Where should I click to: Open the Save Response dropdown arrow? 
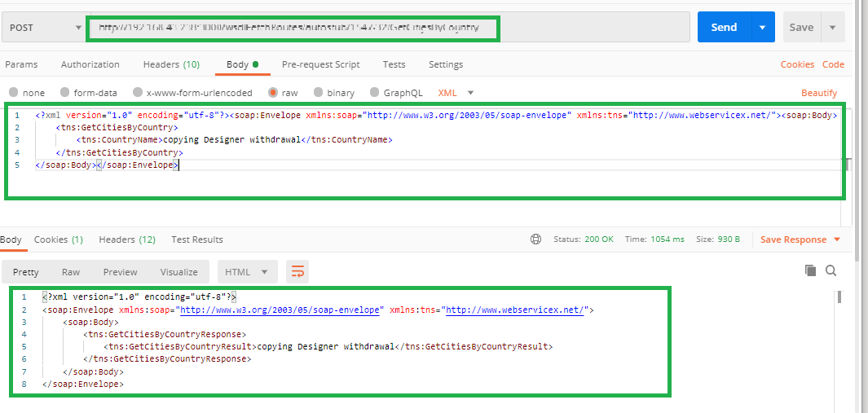pos(836,239)
